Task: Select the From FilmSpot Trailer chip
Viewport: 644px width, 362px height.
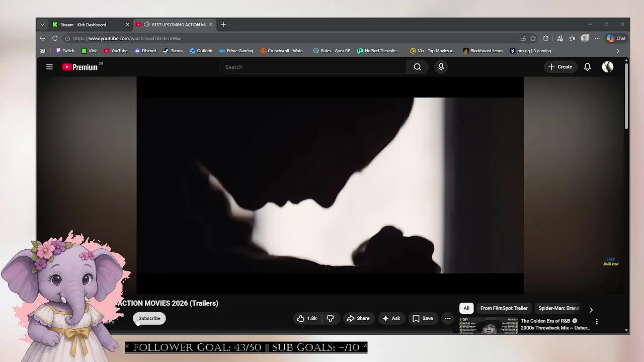Action: 504,308
